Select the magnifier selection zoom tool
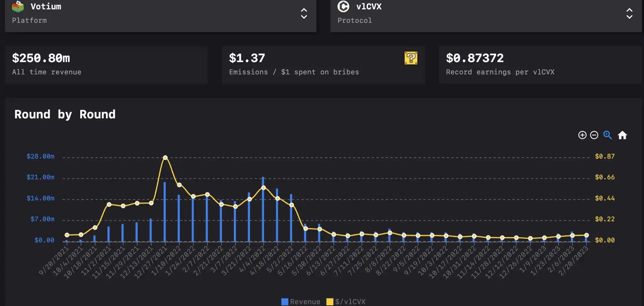The height and width of the screenshot is (306, 644). point(608,135)
